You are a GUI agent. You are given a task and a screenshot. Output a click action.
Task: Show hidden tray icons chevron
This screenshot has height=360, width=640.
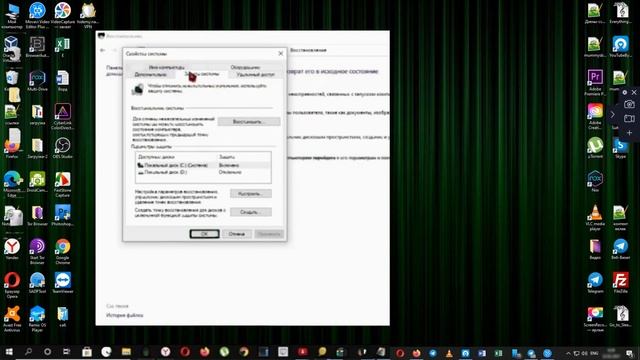click(568, 353)
